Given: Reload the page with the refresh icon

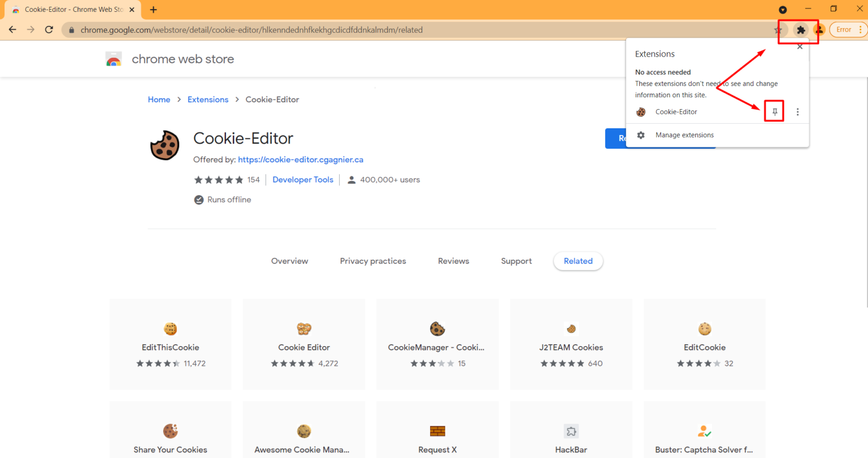Looking at the screenshot, I should point(49,29).
